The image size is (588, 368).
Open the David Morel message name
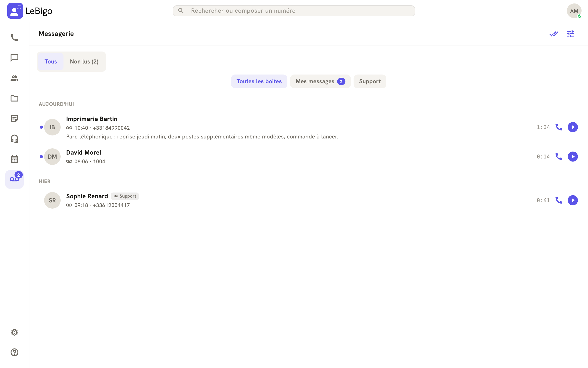(84, 152)
